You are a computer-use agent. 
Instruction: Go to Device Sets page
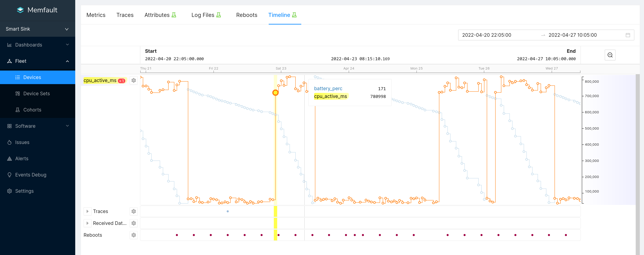click(36, 94)
